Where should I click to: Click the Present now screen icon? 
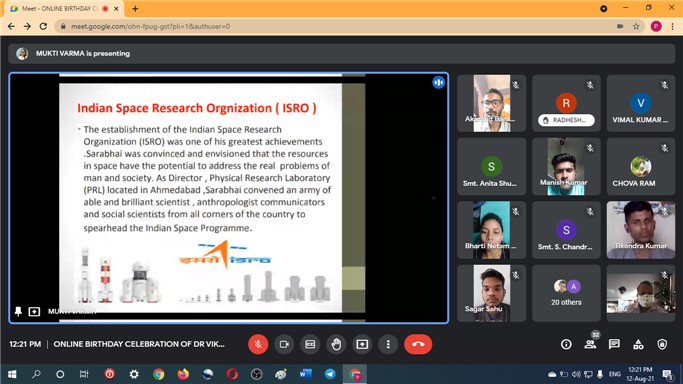(362, 344)
